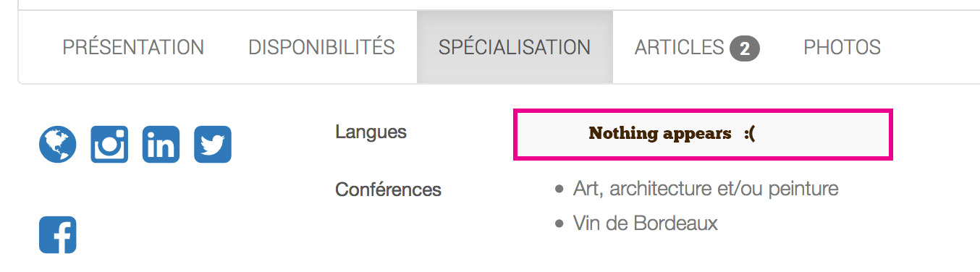Select Art, architecture et/ou peinture item
This screenshot has width=980, height=272.
(706, 190)
